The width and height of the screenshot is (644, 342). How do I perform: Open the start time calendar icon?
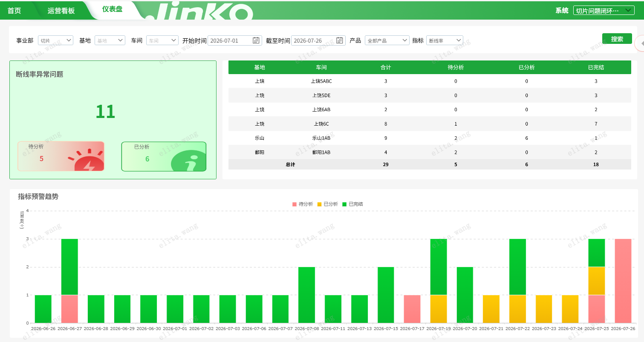point(256,40)
